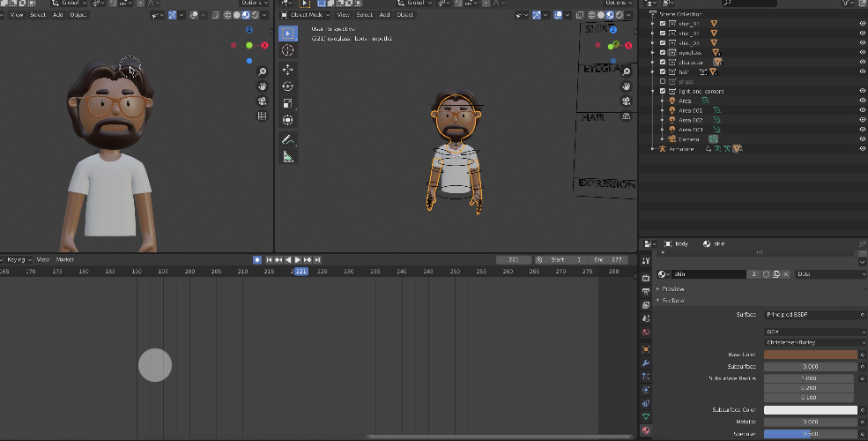Select the Measure tool
This screenshot has height=441, width=868.
pos(287,157)
